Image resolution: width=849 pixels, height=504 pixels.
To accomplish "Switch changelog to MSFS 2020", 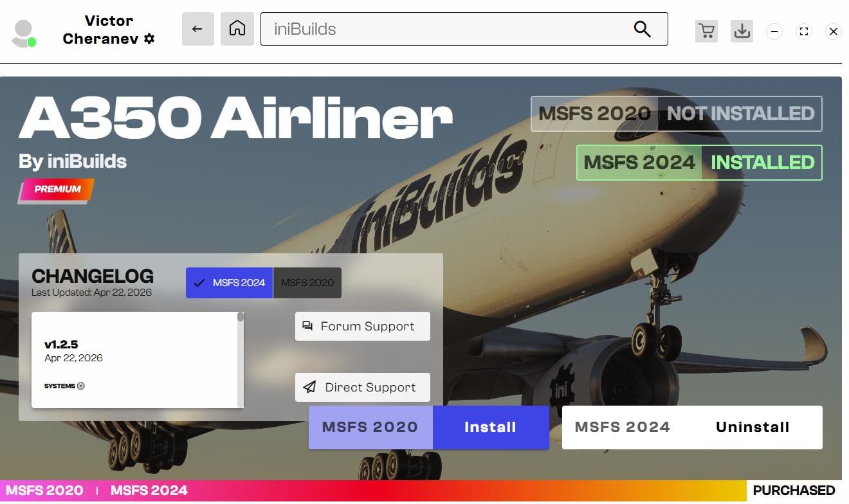I will coord(307,283).
